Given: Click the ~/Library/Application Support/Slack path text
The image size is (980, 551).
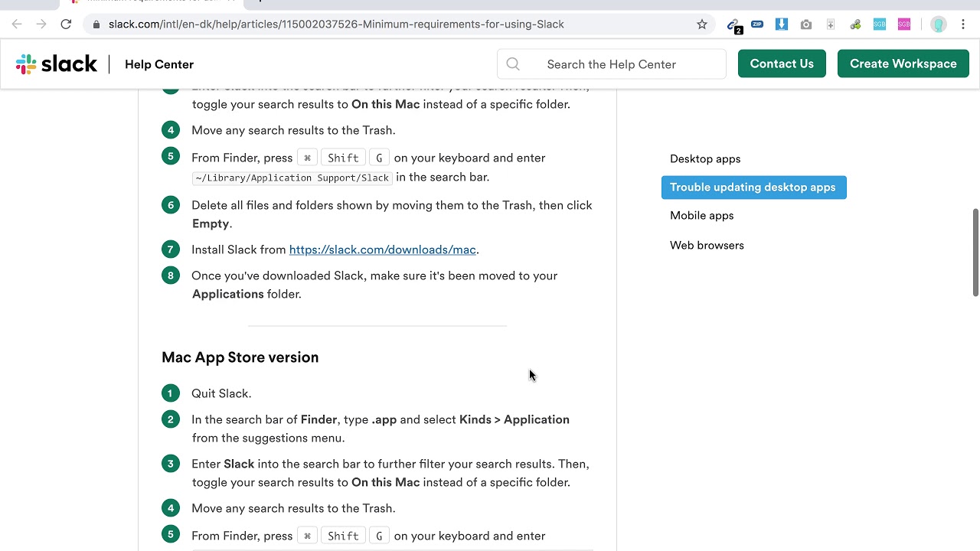Looking at the screenshot, I should (292, 178).
